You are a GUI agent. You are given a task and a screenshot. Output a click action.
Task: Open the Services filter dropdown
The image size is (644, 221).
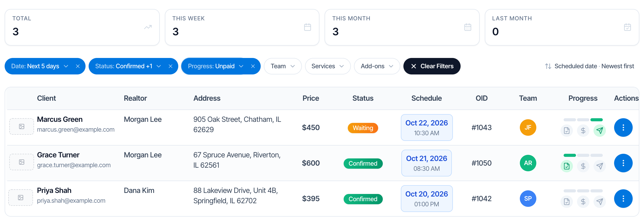pyautogui.click(x=328, y=66)
